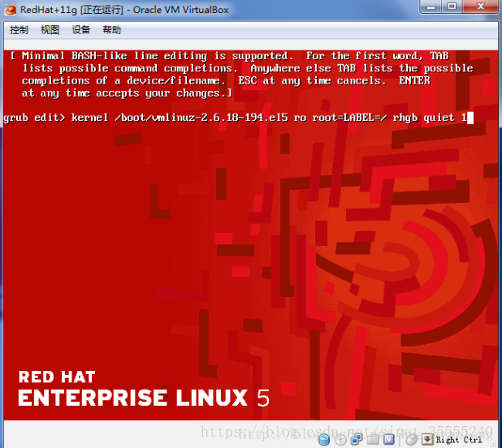The height and width of the screenshot is (448, 502).
Task: Click the Minimal BASH-like help text
Action: (242, 74)
